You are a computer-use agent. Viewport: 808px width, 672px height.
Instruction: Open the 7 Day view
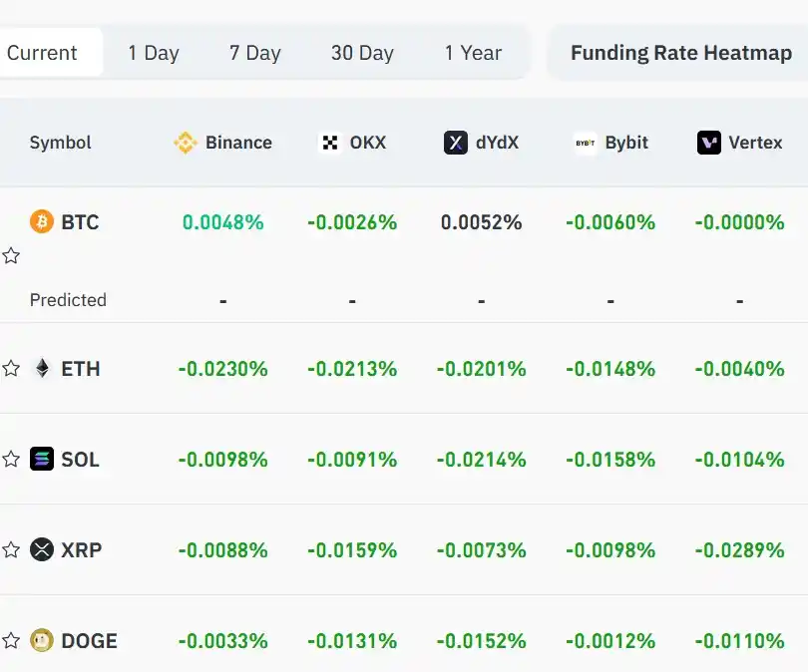click(254, 52)
